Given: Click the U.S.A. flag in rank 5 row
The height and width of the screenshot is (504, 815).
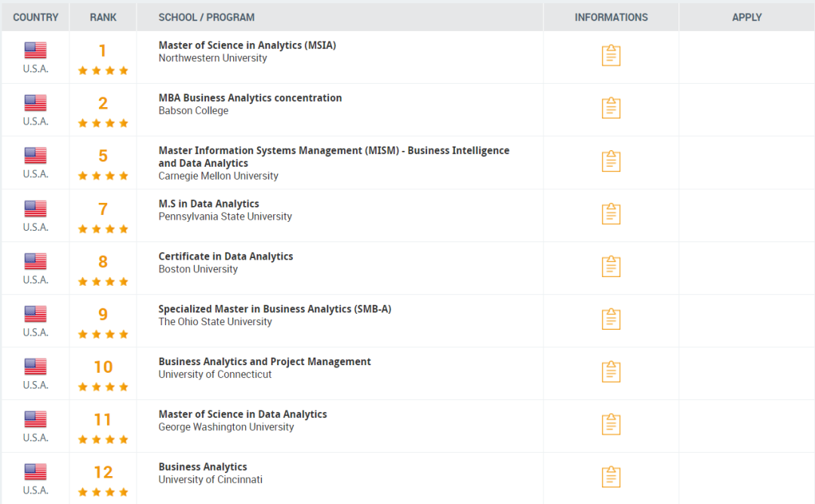Looking at the screenshot, I should (35, 155).
